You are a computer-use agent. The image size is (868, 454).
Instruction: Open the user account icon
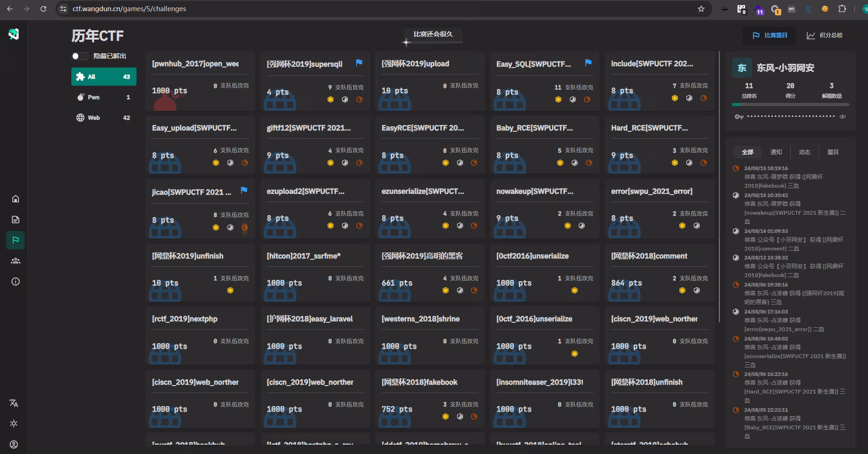pos(14,444)
